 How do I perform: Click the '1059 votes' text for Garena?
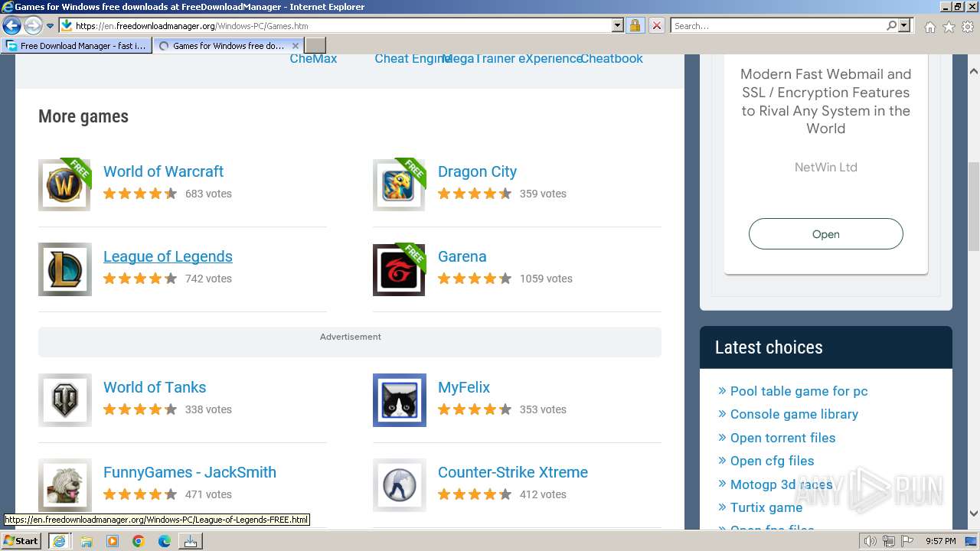pos(546,279)
